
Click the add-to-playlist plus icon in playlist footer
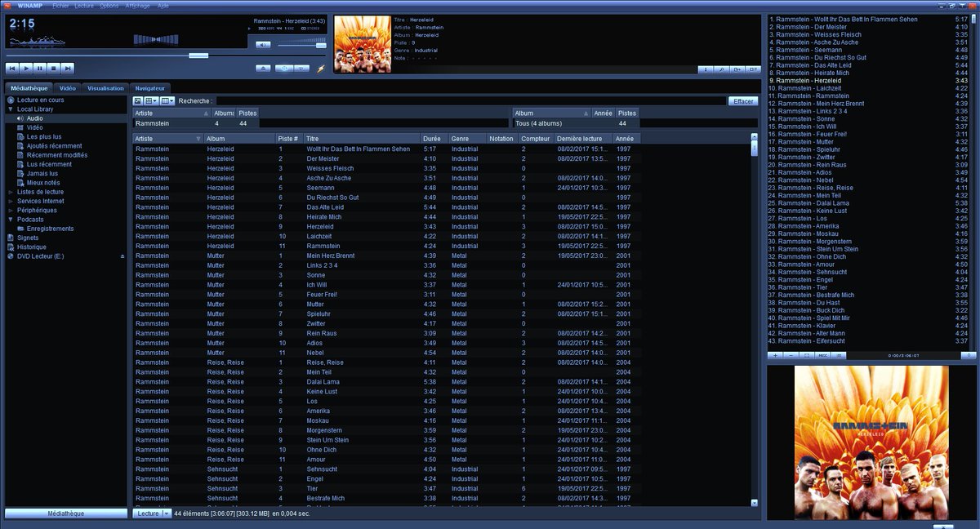[775, 355]
